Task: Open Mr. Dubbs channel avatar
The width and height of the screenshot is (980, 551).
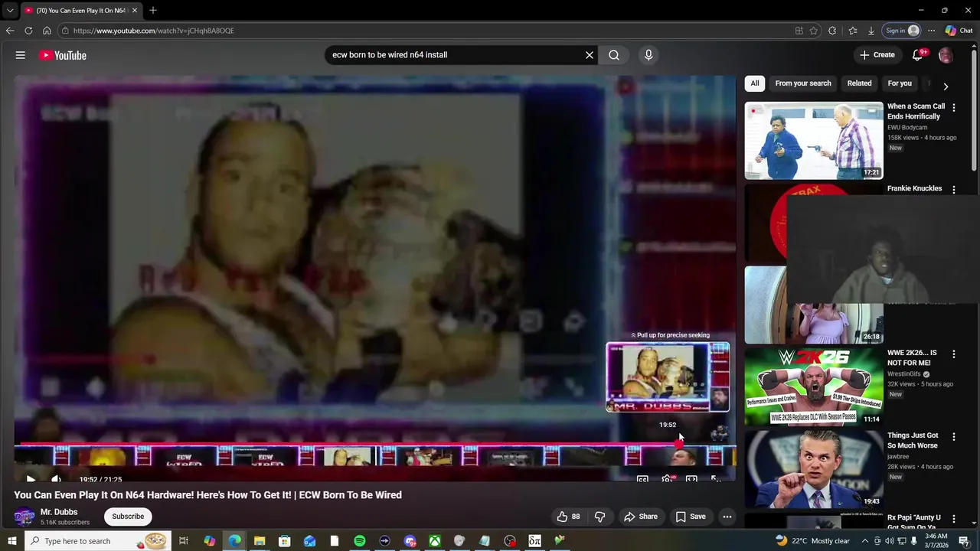Action: click(x=24, y=517)
